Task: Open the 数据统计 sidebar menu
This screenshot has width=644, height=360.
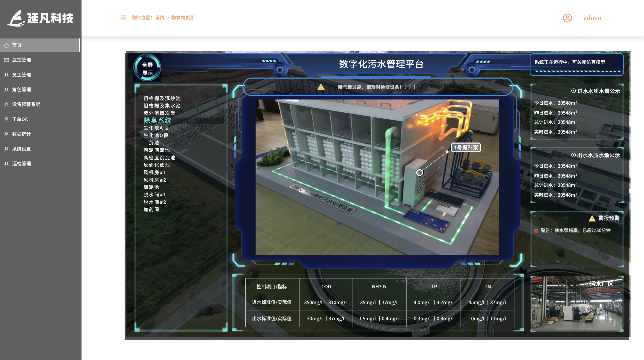Action: [21, 134]
